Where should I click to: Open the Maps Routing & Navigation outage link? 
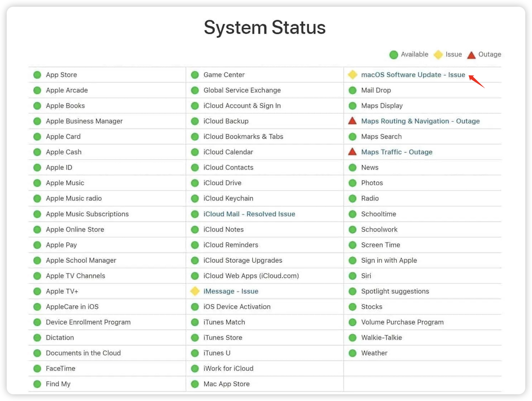tap(420, 121)
